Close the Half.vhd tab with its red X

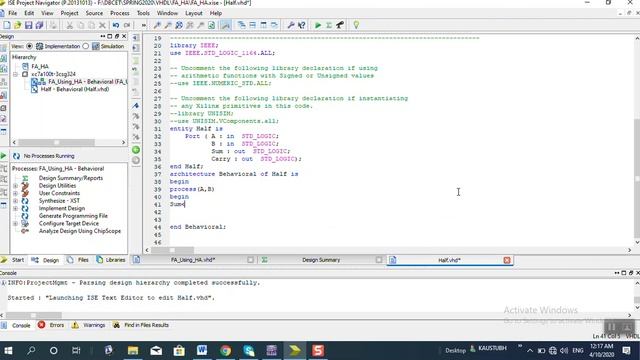(507, 260)
